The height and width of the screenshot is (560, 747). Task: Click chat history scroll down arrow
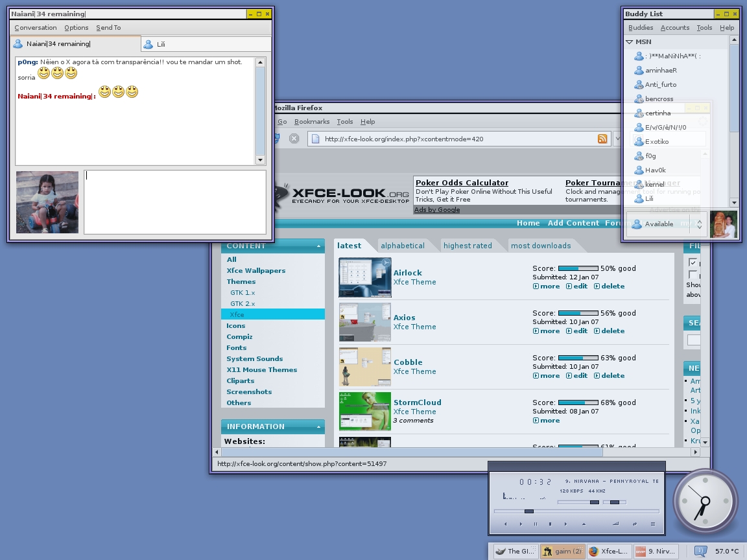[260, 161]
